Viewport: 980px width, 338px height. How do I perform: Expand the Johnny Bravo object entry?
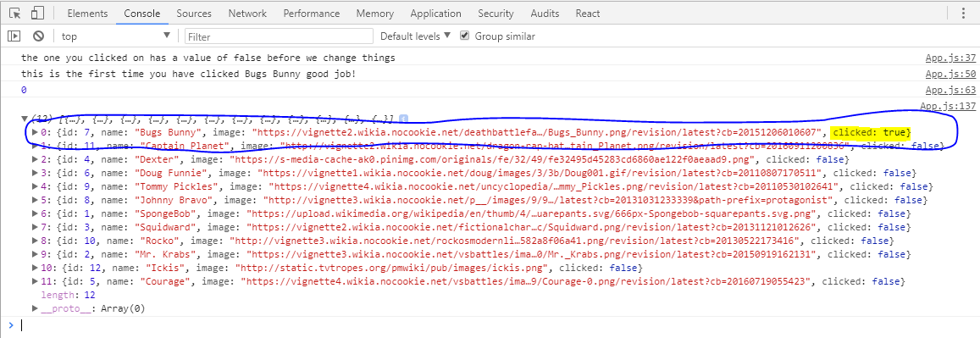pyautogui.click(x=35, y=200)
